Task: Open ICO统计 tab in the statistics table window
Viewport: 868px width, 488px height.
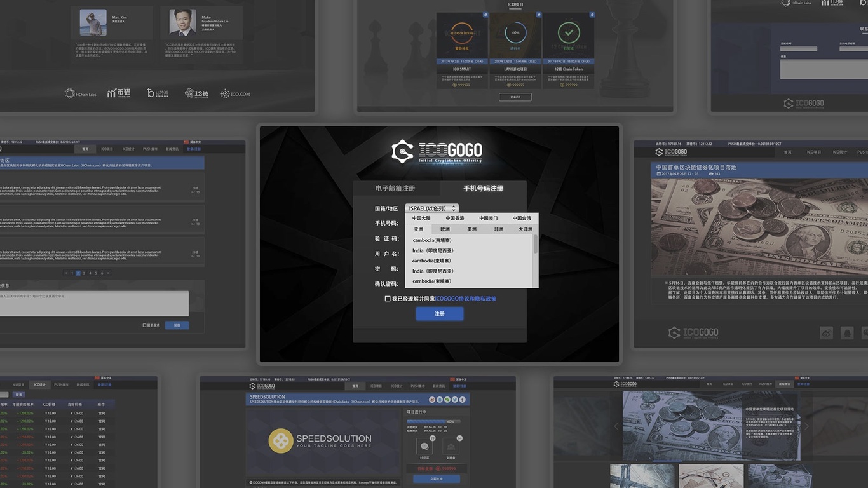Action: click(x=39, y=384)
